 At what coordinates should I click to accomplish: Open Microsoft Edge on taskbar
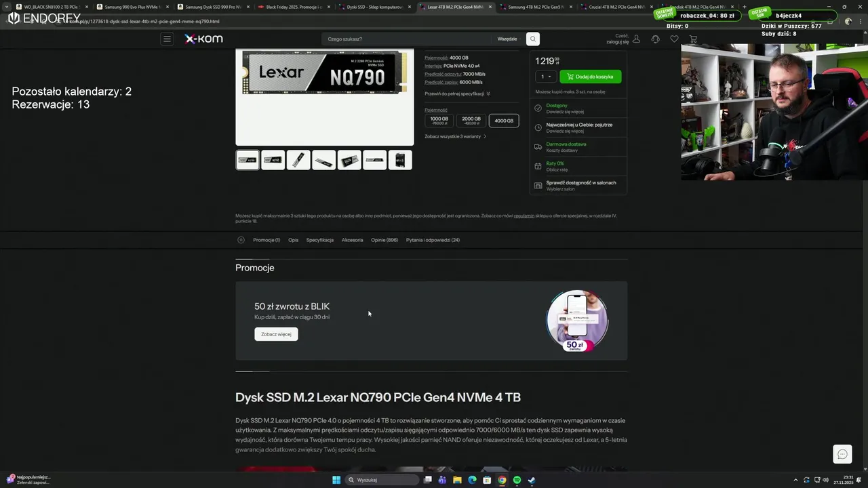coord(472,480)
